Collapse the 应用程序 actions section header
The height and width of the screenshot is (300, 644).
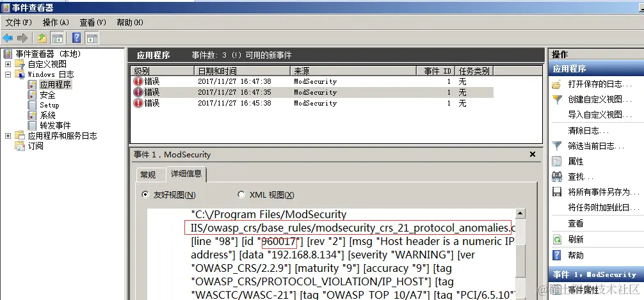[x=596, y=68]
